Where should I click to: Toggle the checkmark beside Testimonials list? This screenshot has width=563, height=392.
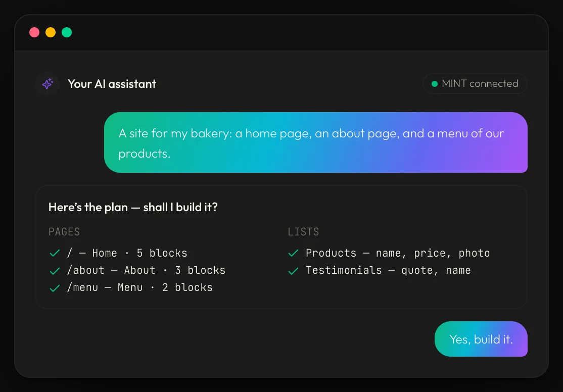coord(293,270)
